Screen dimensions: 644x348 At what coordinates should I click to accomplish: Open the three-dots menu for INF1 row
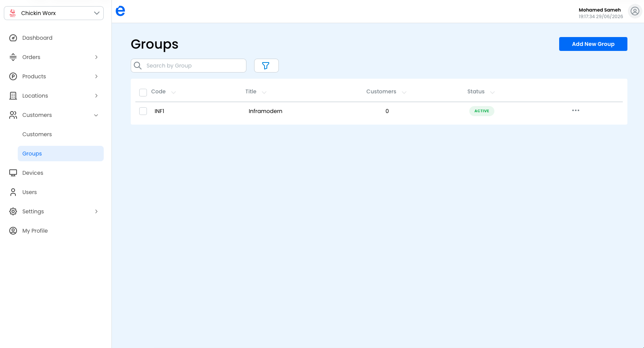[x=576, y=110]
